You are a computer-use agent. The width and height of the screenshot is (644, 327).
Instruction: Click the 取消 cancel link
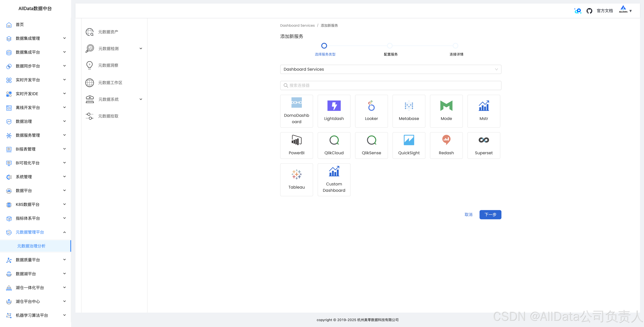468,215
